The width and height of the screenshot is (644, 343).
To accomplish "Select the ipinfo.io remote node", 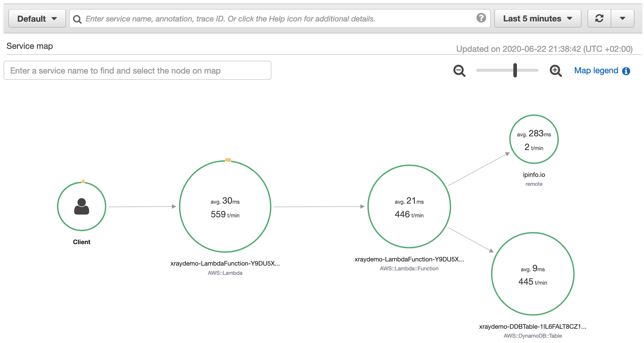I will tap(534, 139).
